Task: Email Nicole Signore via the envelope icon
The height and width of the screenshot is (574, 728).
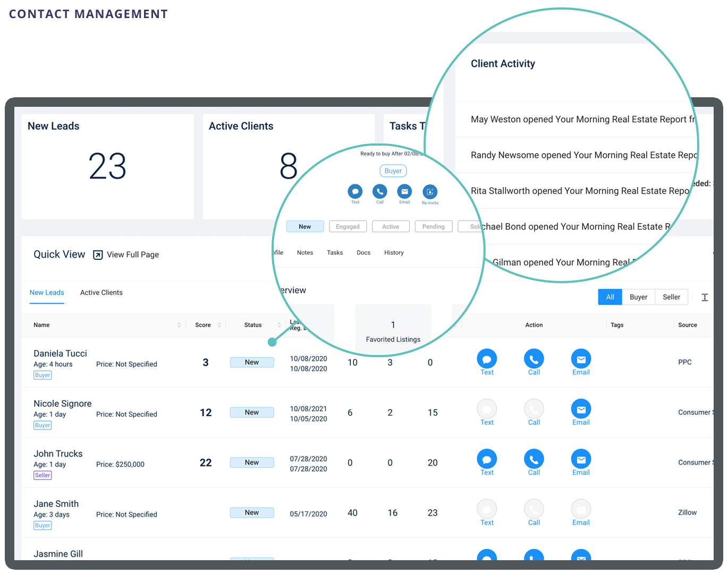Action: coord(580,409)
